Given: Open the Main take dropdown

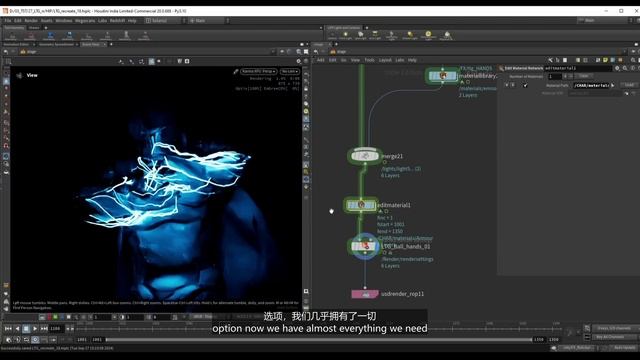Looking at the screenshot, I should [x=209, y=20].
